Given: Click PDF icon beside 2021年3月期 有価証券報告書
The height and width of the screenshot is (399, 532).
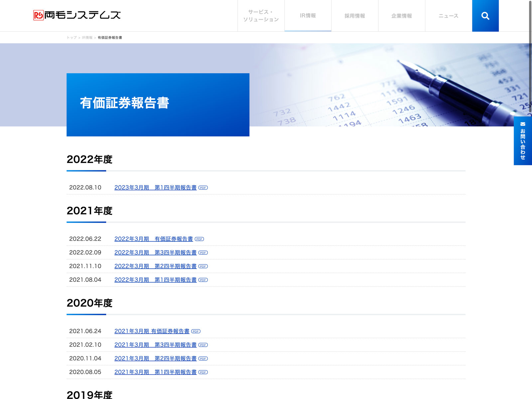Looking at the screenshot, I should (x=196, y=332).
